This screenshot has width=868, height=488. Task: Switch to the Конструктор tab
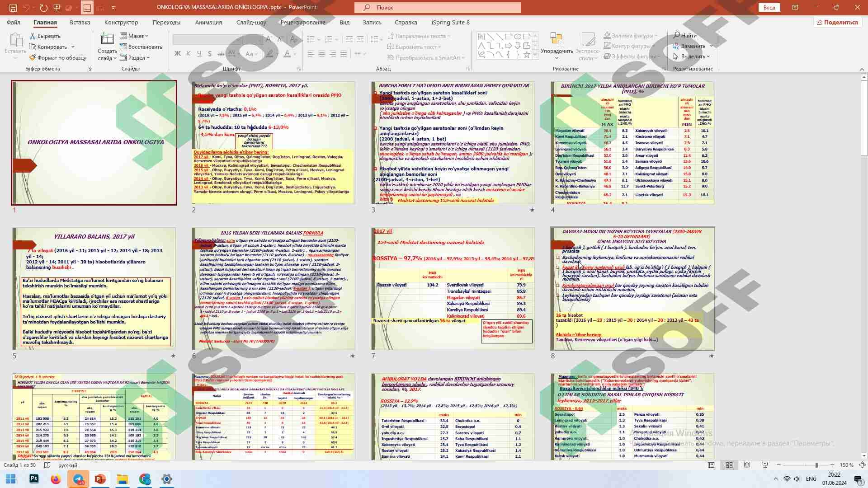click(121, 22)
